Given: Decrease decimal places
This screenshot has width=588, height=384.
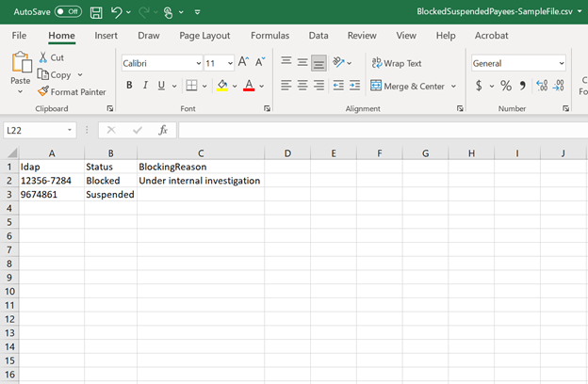Looking at the screenshot, I should pyautogui.click(x=559, y=86).
